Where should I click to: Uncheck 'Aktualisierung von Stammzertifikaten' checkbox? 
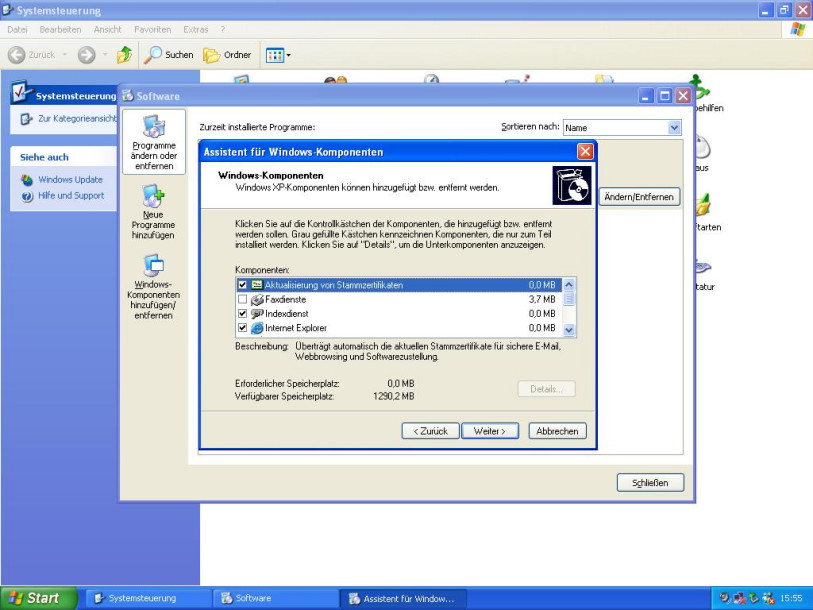click(x=242, y=285)
